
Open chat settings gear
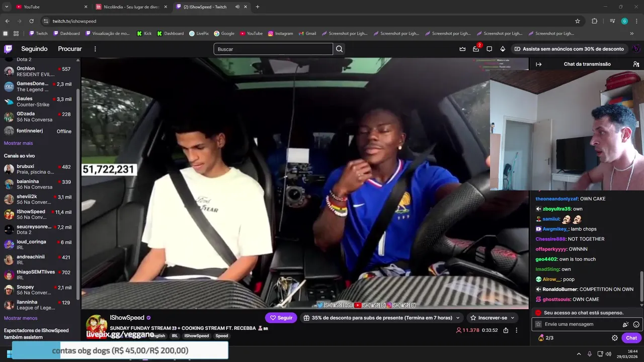(x=614, y=338)
